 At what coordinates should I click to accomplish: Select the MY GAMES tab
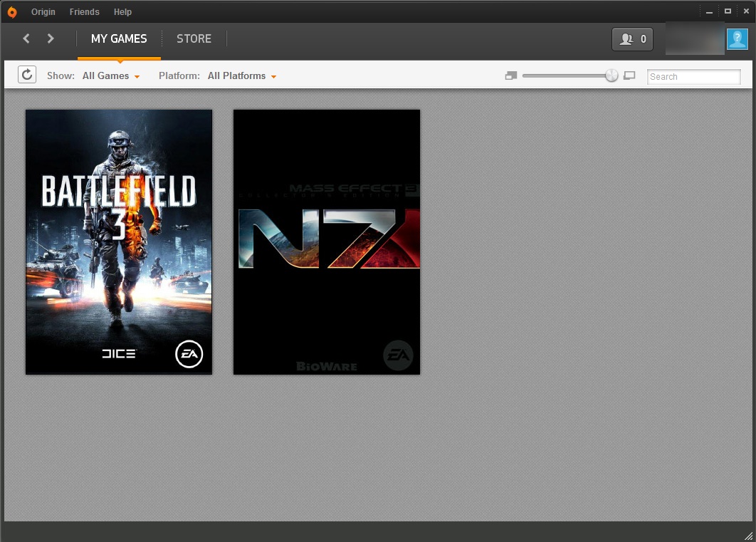tap(119, 38)
